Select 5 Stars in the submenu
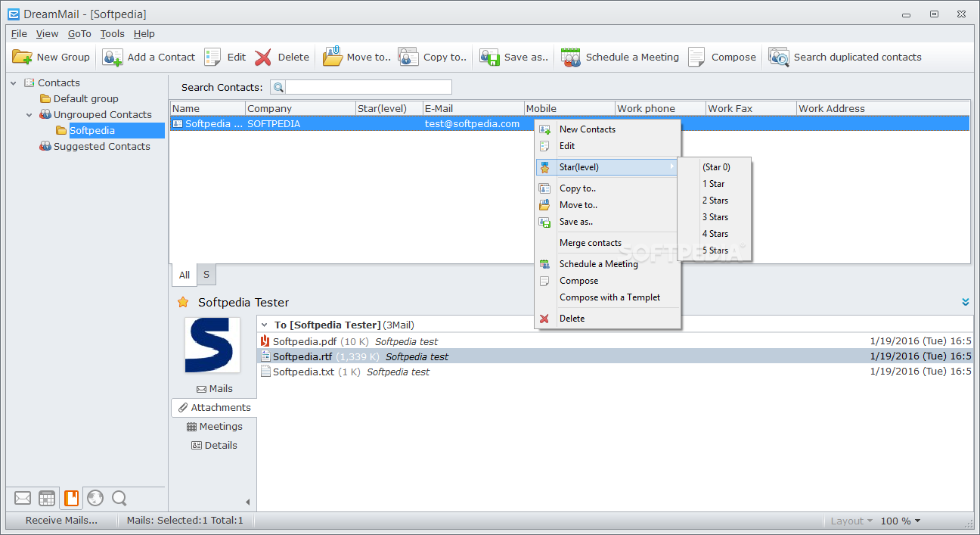 [x=715, y=250]
